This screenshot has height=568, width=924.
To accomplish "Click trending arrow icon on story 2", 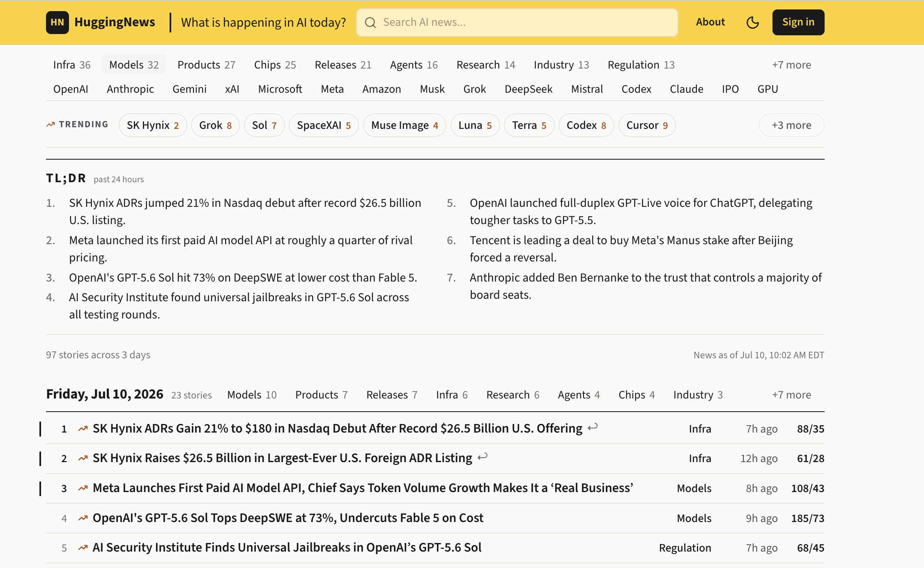I will click(x=83, y=458).
